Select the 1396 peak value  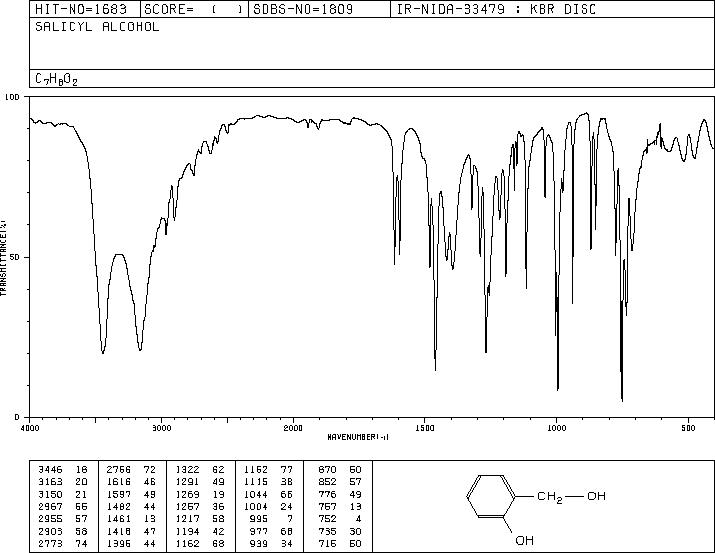pyautogui.click(x=119, y=543)
